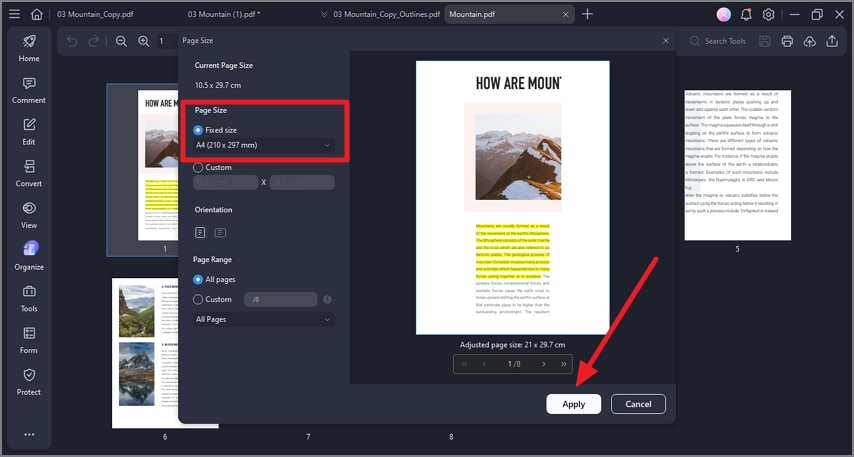The width and height of the screenshot is (854, 457).
Task: Zoom out the page view
Action: tap(121, 41)
